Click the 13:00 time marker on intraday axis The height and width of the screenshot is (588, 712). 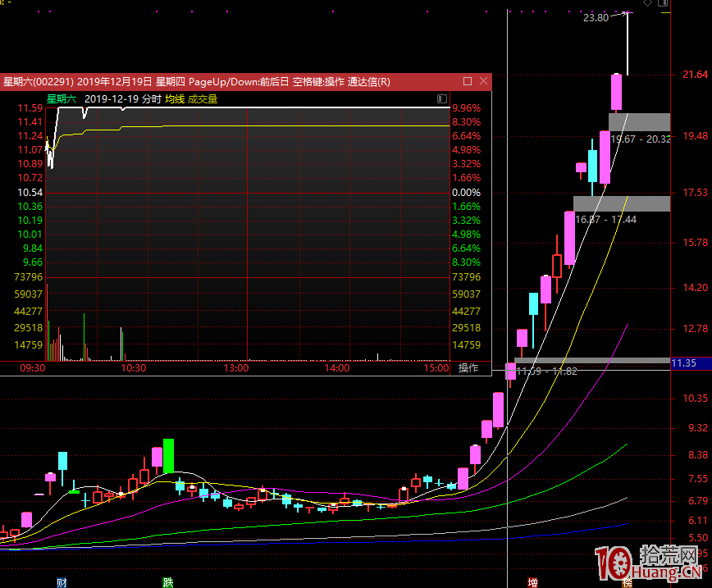coord(236,368)
